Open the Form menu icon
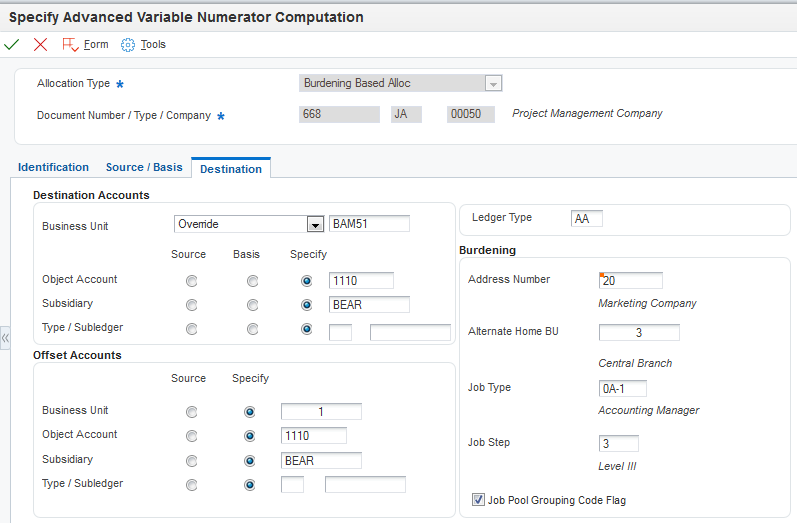The width and height of the screenshot is (797, 523). coord(70,45)
